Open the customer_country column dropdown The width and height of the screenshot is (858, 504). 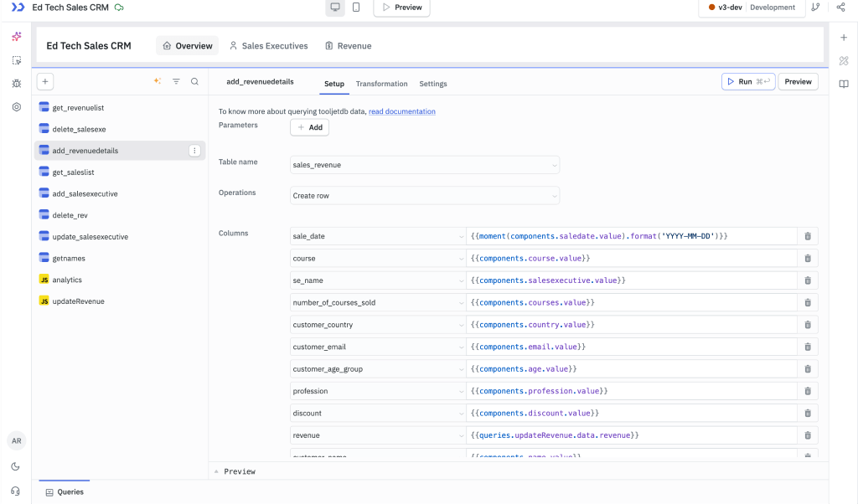(378, 325)
